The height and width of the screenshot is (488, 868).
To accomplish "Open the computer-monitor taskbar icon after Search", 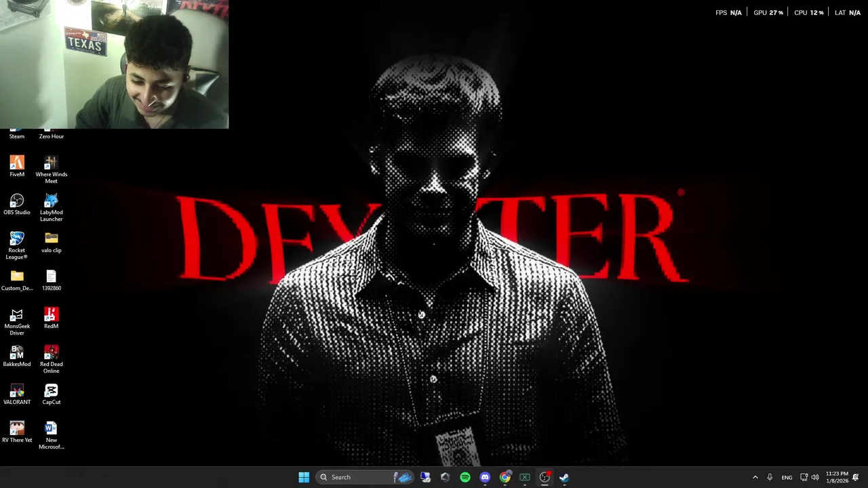I will coord(425,477).
